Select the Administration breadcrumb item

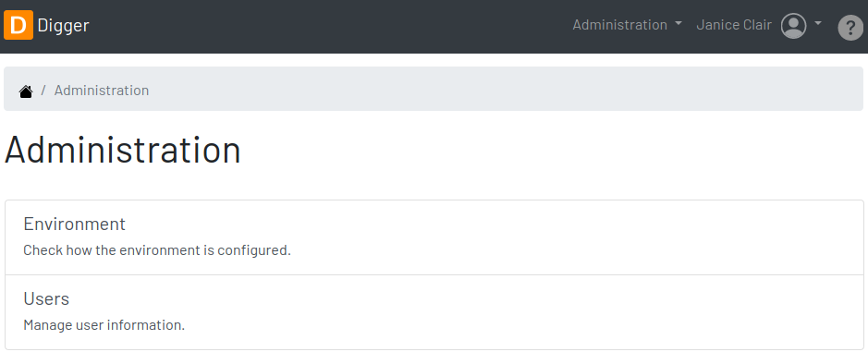tap(102, 91)
